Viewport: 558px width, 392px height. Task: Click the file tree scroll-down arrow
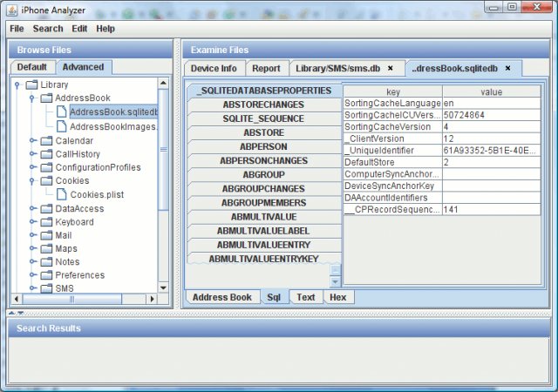click(163, 287)
